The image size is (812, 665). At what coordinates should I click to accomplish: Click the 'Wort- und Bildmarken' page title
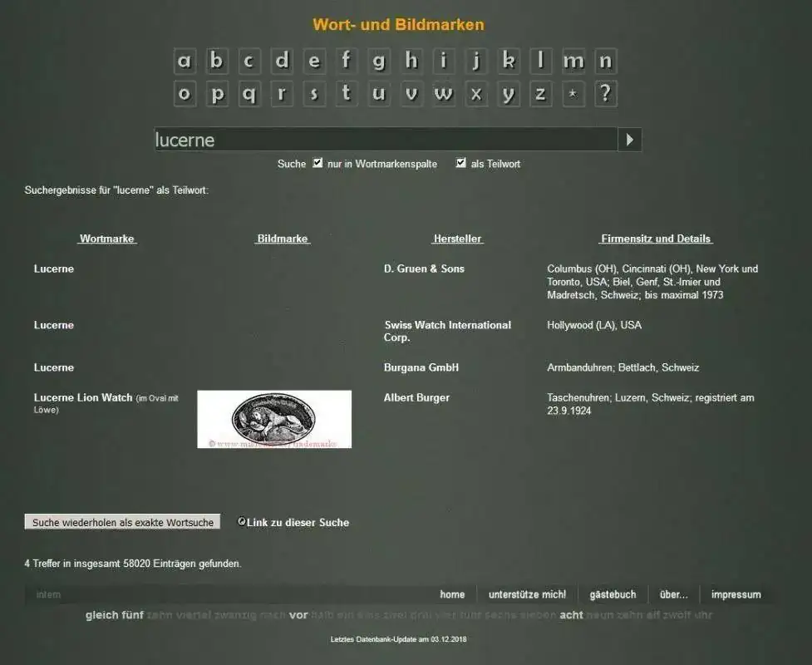(x=398, y=24)
